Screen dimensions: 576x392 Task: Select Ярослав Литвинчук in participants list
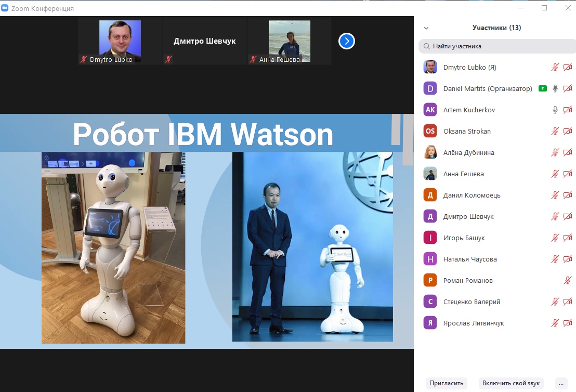click(x=474, y=323)
